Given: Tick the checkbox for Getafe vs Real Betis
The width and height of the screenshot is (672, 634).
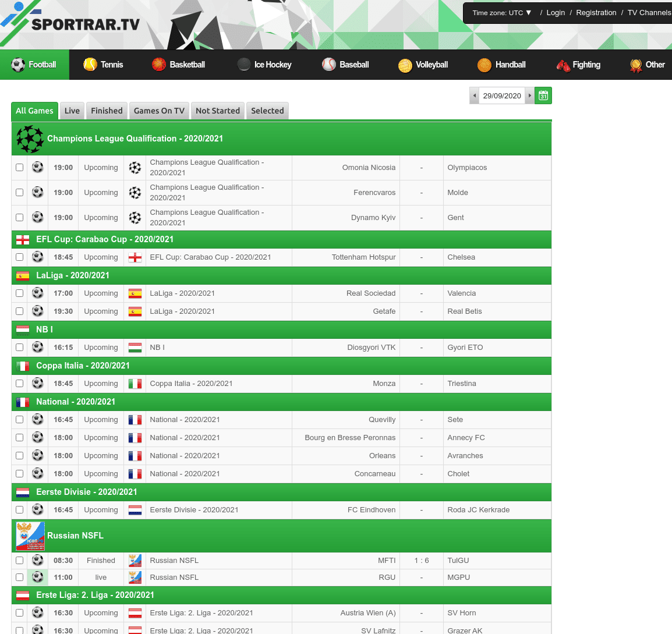Looking at the screenshot, I should 19,311.
